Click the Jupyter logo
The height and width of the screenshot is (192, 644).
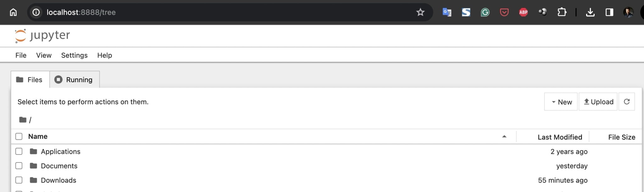[42, 36]
